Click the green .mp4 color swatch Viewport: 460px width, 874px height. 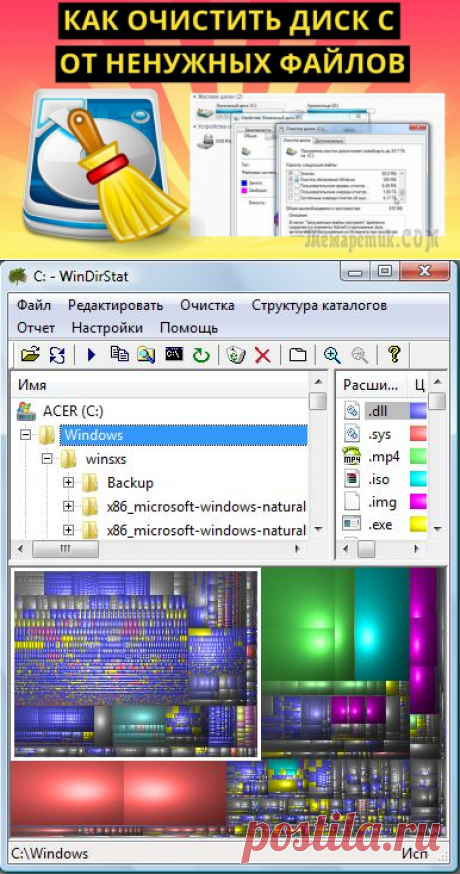[x=418, y=457]
